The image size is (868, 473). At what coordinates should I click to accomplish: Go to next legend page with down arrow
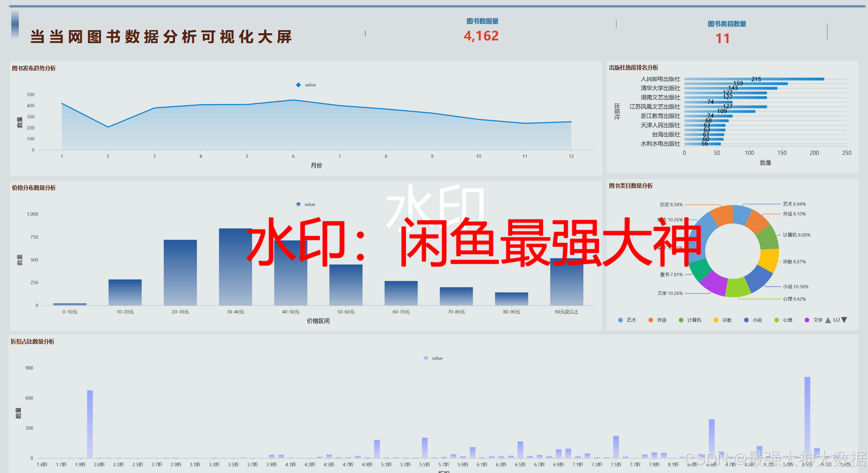(x=844, y=320)
